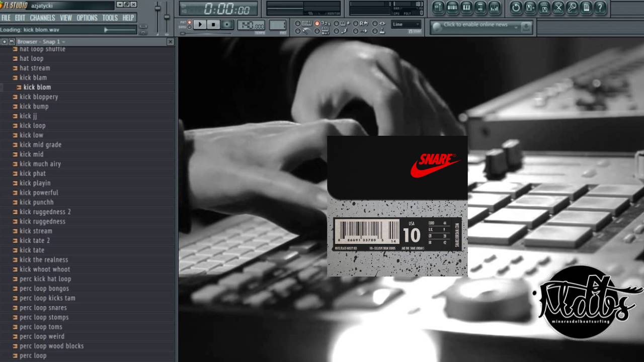Toggle blend recording piano-plus option
This screenshot has width=644, height=362.
click(x=342, y=23)
